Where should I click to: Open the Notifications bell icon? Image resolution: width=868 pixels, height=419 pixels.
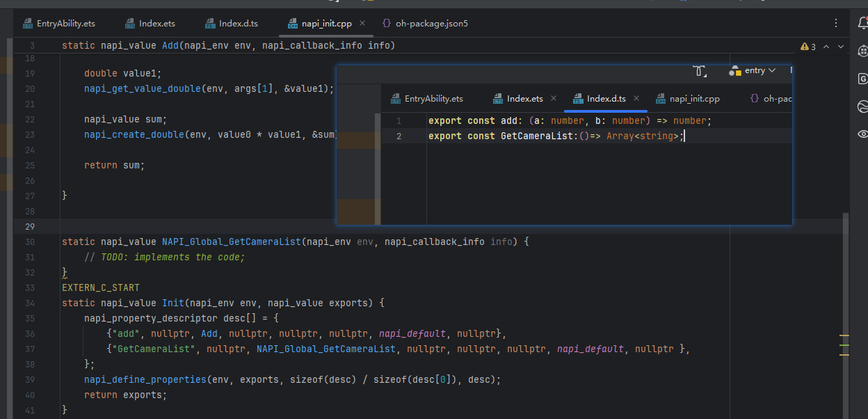click(862, 24)
